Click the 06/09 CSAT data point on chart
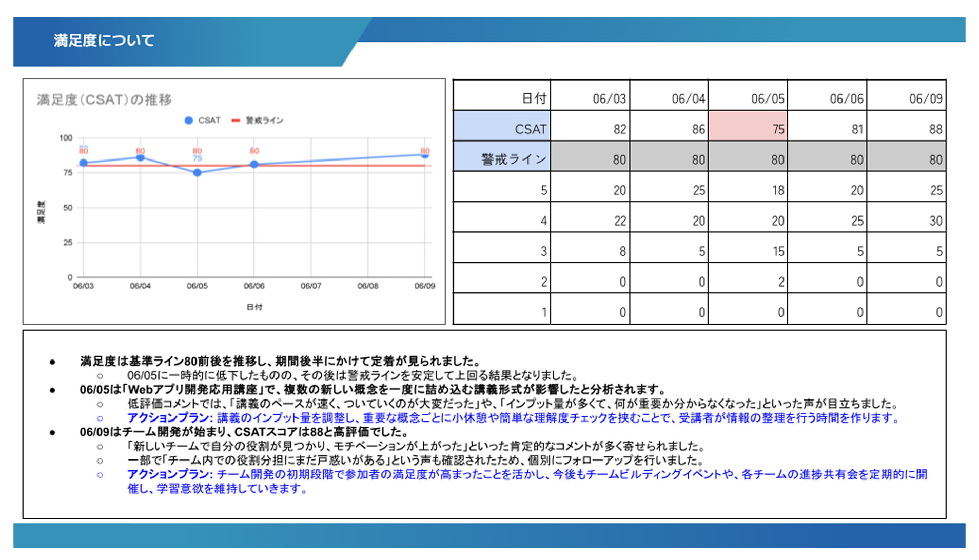This screenshot has height=560, width=979. click(425, 155)
